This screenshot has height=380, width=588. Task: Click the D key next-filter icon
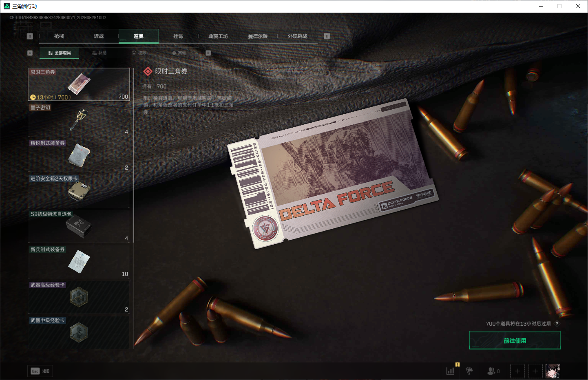[x=208, y=53]
